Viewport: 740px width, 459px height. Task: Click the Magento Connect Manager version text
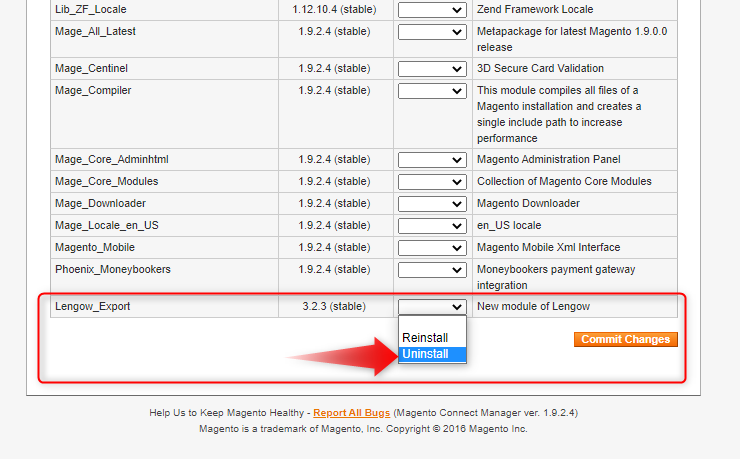tap(486, 413)
